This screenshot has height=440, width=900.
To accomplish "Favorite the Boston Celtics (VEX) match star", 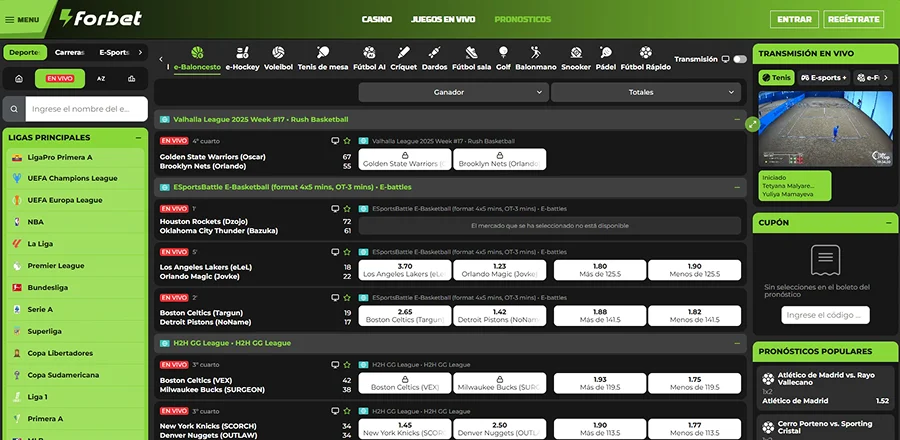I will 347,364.
